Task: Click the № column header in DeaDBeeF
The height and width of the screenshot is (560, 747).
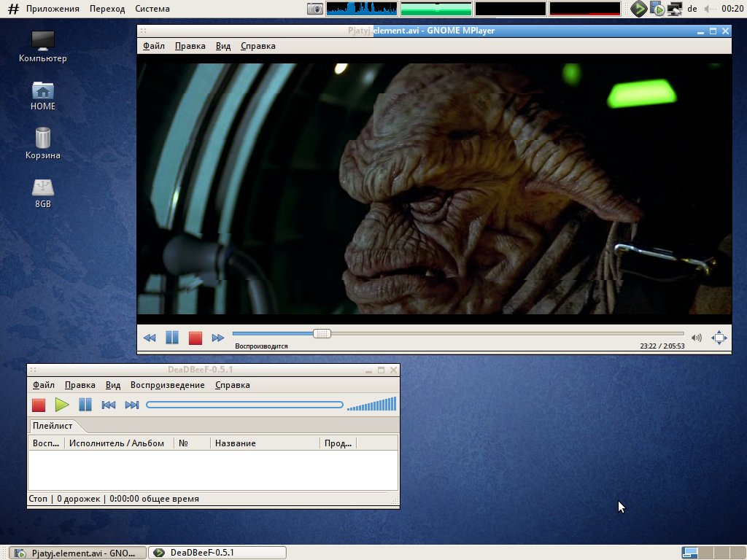Action: tap(192, 443)
